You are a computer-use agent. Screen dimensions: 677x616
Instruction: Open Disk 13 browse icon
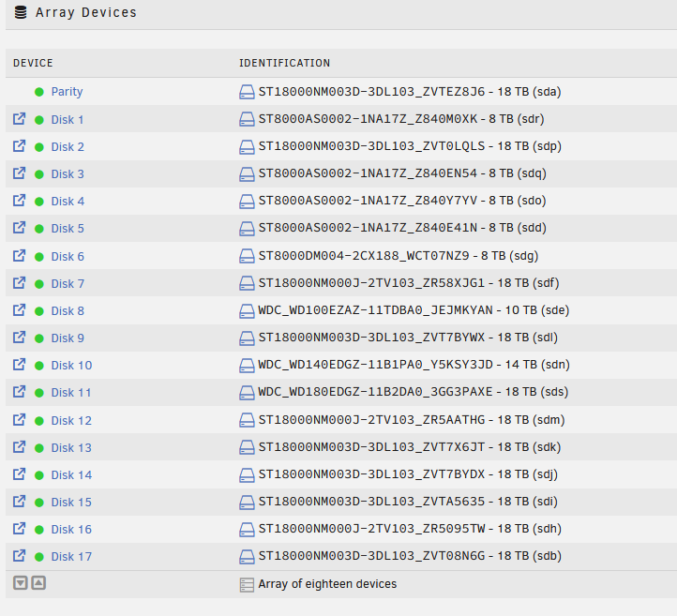click(19, 447)
